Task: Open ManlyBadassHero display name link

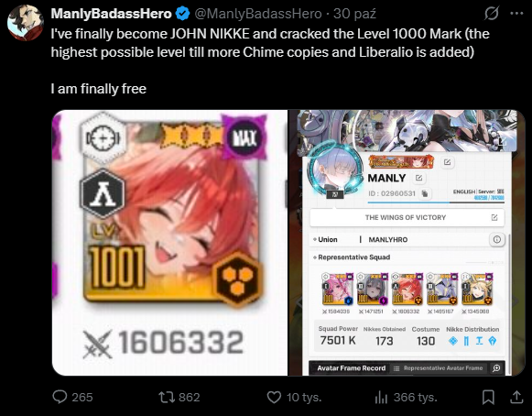Action: tap(111, 14)
